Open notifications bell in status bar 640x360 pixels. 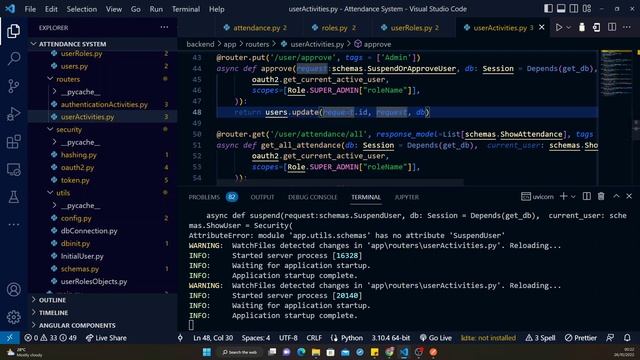click(x=627, y=338)
